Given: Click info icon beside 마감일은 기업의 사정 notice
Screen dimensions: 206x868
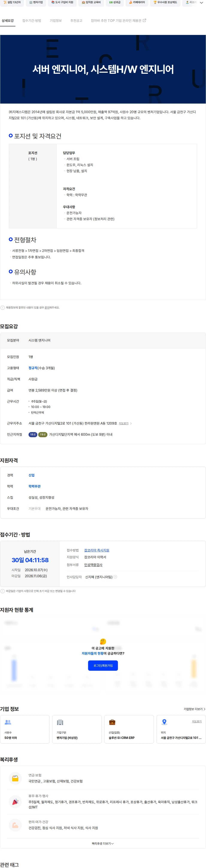Looking at the screenshot, I should pos(3,591).
